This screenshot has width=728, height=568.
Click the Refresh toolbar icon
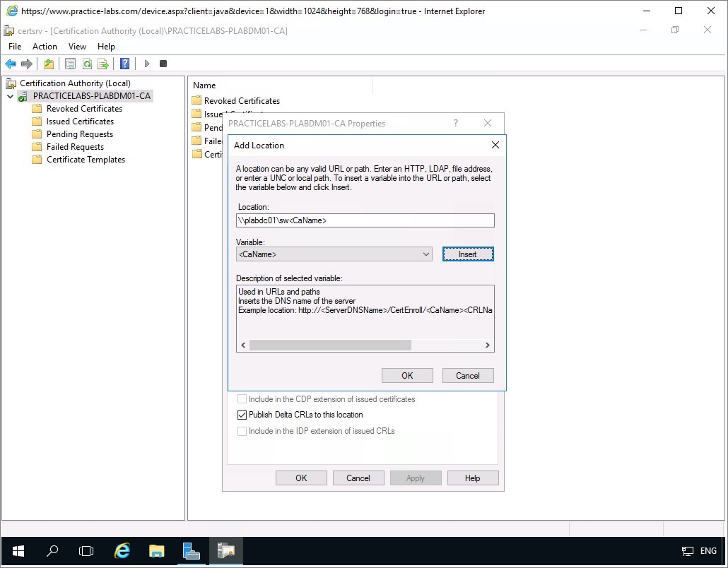click(x=87, y=64)
